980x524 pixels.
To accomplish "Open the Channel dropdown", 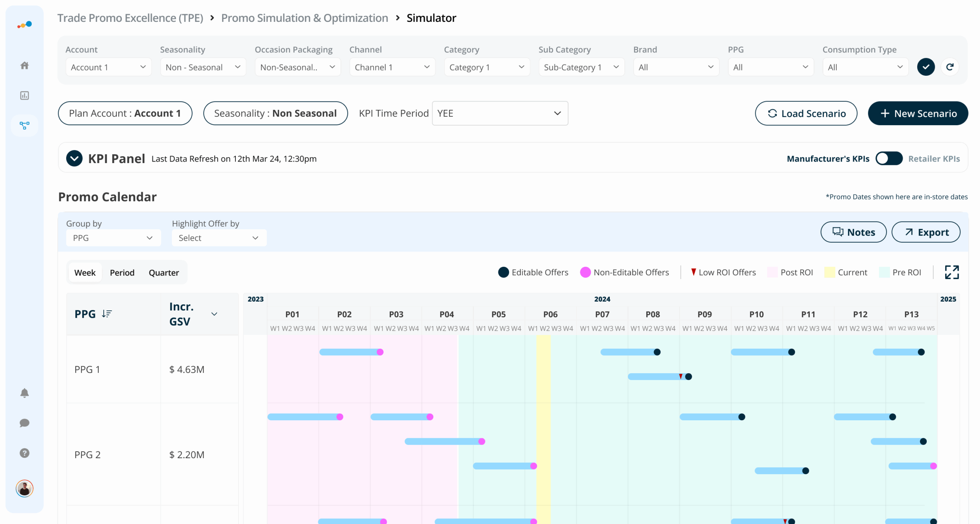I will (x=392, y=67).
